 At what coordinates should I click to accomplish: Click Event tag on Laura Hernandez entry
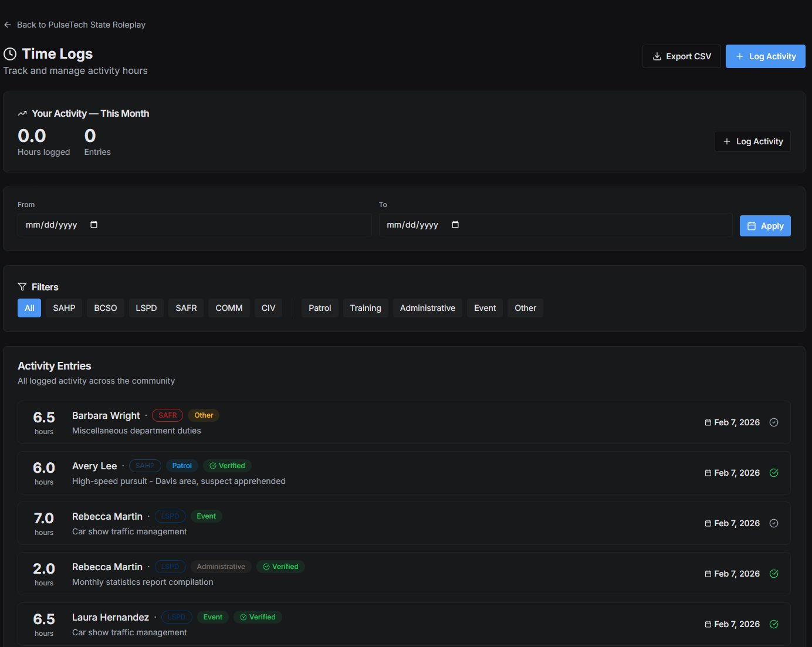pos(213,617)
